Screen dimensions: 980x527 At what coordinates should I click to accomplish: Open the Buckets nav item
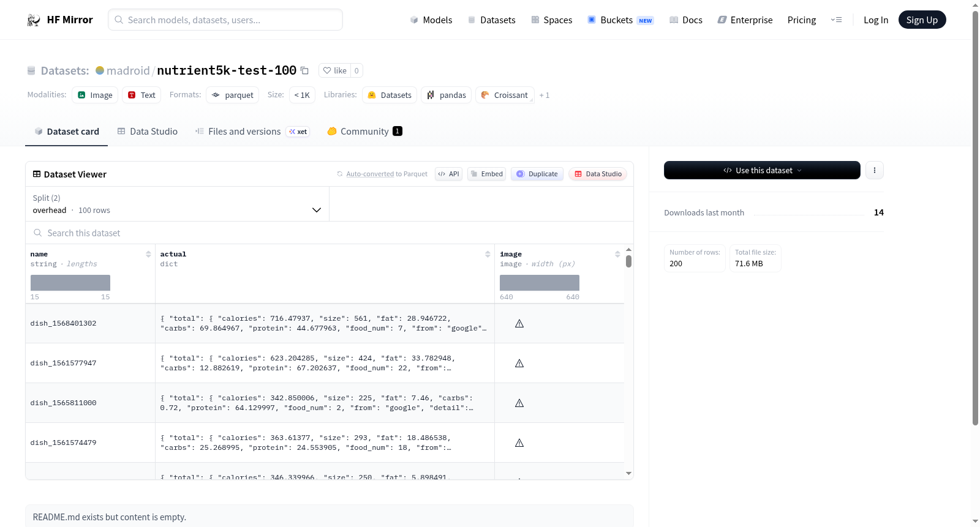coord(620,20)
